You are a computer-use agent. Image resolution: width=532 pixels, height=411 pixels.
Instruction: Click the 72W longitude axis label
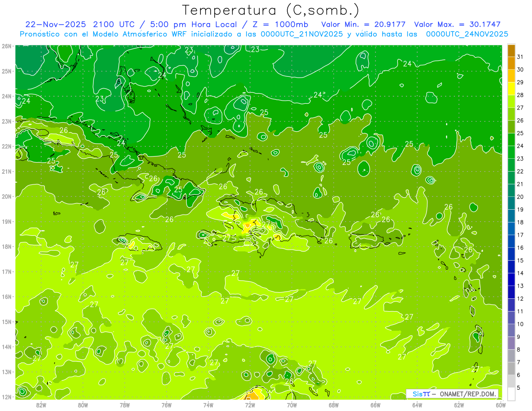tap(250, 404)
